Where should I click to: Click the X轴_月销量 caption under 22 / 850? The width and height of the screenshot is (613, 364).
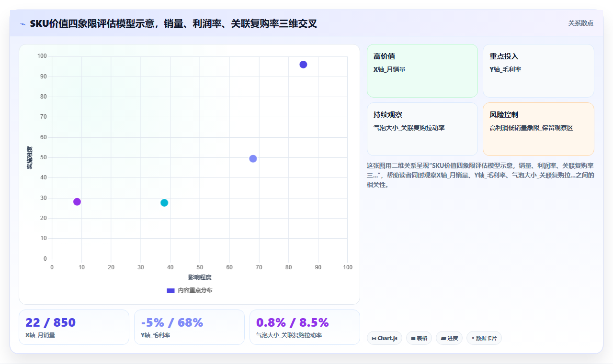(40, 335)
